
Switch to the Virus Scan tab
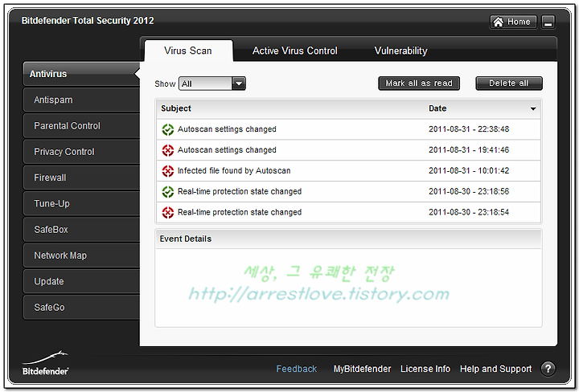tap(188, 51)
